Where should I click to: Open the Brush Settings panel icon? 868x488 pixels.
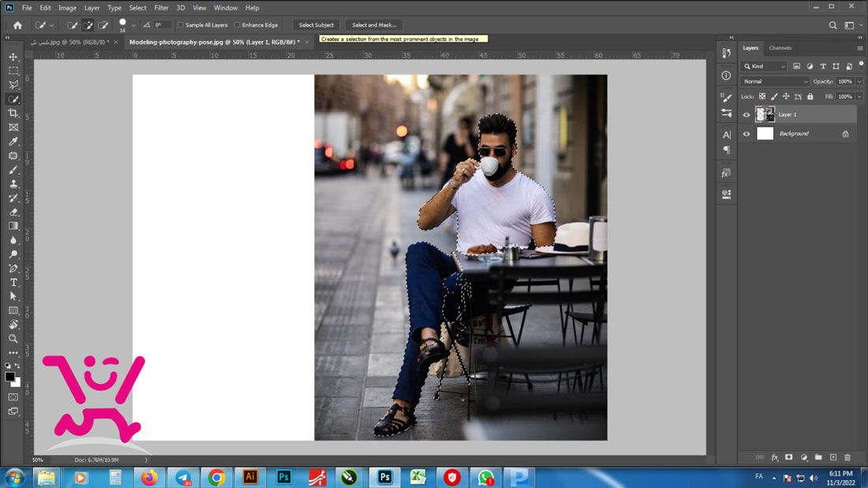click(x=726, y=98)
